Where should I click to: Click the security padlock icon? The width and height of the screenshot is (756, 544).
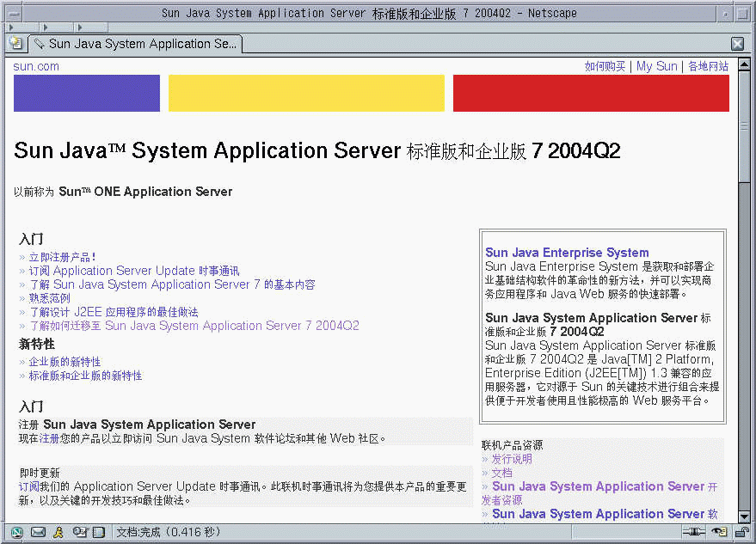(x=741, y=532)
